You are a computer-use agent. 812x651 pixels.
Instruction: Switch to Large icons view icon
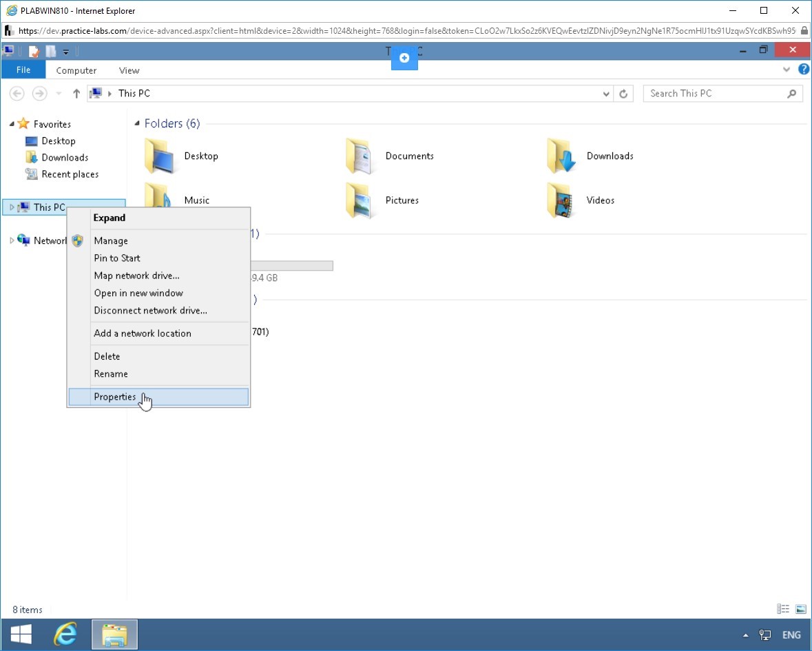(x=800, y=609)
